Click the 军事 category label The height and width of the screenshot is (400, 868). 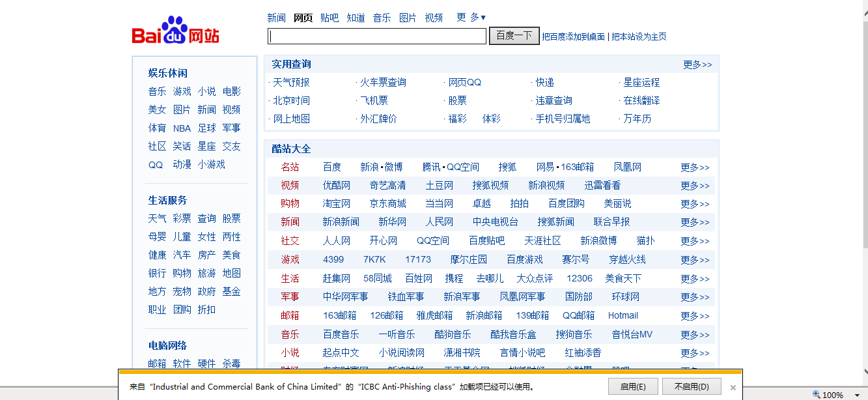(x=290, y=297)
